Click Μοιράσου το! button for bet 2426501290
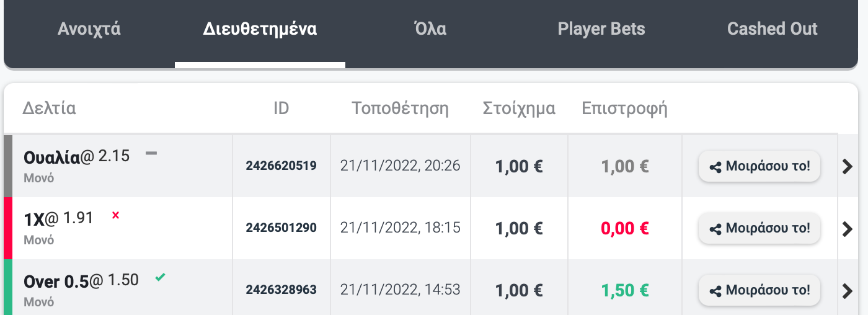This screenshot has height=315, width=868. (759, 228)
